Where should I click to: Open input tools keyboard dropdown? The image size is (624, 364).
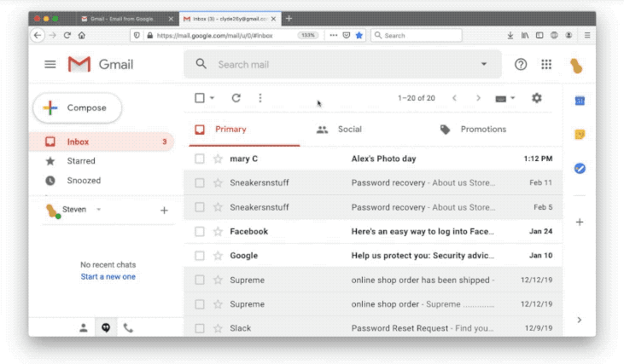click(x=505, y=98)
